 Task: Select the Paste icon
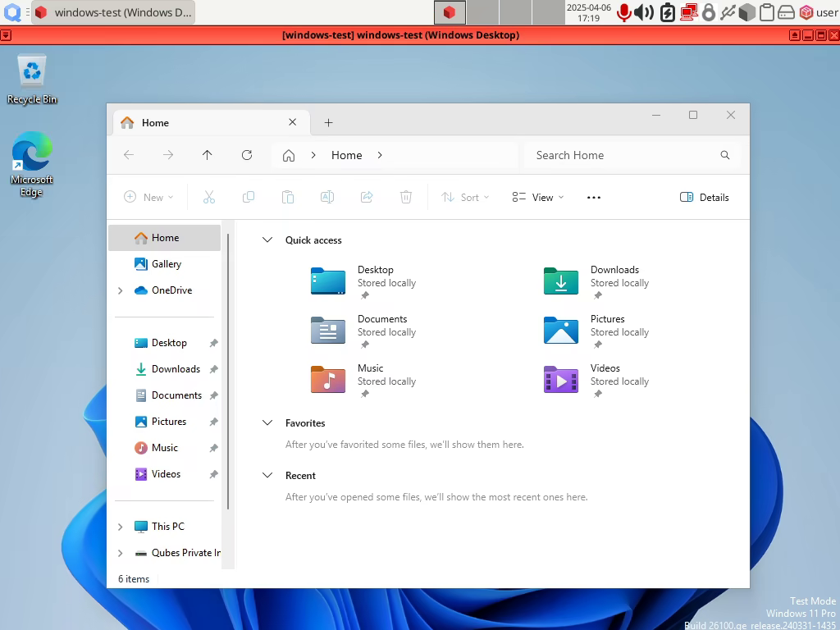click(288, 197)
